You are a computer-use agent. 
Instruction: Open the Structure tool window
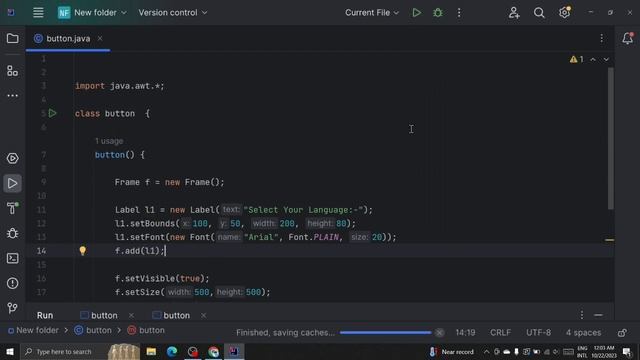pos(12,71)
